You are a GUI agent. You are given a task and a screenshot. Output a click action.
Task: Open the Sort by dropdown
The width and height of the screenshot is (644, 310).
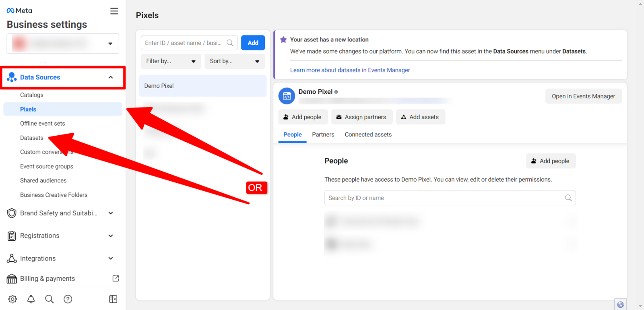(x=234, y=61)
